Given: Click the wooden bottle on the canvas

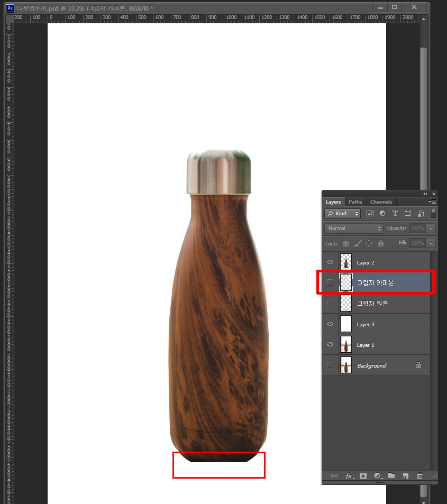Looking at the screenshot, I should (x=218, y=305).
